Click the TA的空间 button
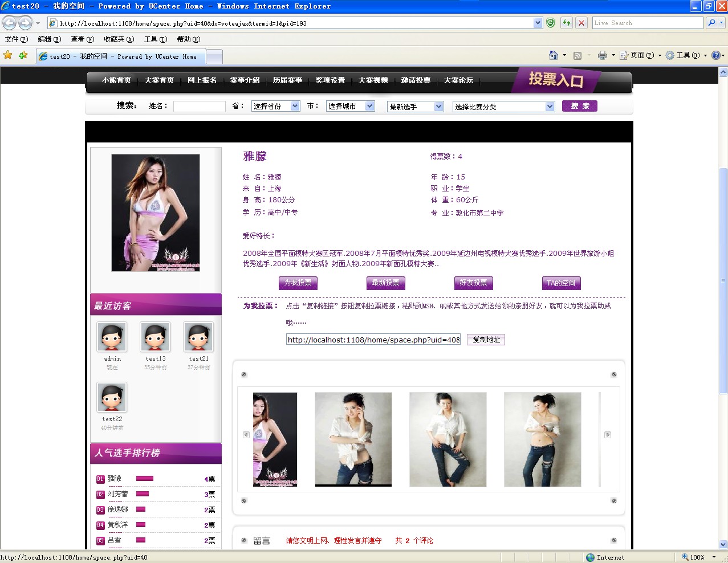The image size is (728, 563). point(562,283)
